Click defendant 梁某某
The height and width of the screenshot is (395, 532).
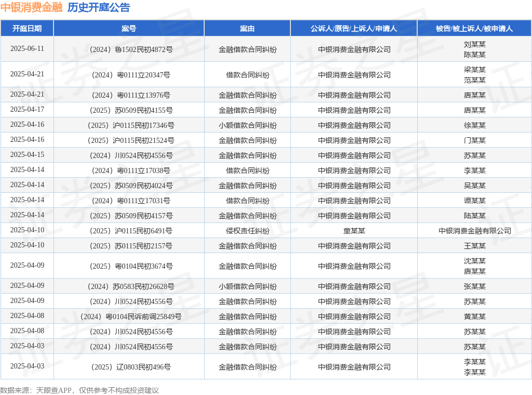pyautogui.click(x=475, y=70)
